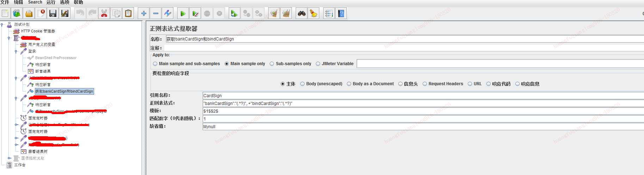The image size is (644, 175).
Task: Open the 文件 menu
Action: point(5,2)
